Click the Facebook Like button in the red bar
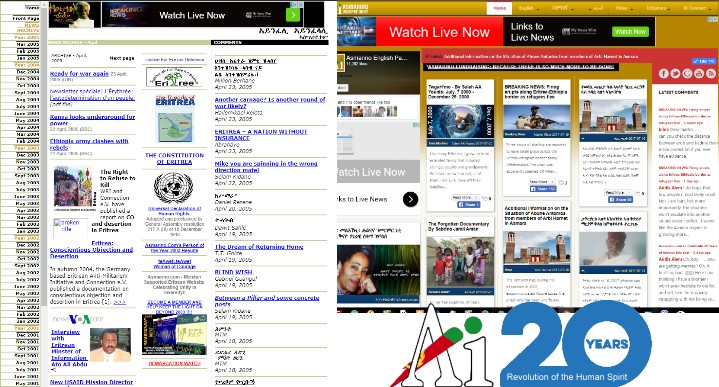Viewport: 719px width, 387px height. click(704, 61)
